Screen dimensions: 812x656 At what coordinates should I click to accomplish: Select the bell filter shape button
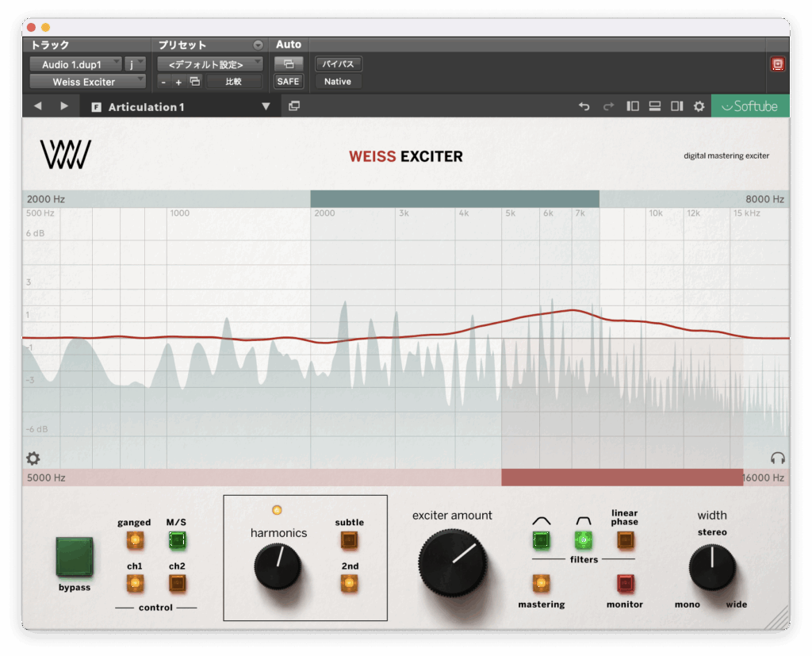pos(542,540)
